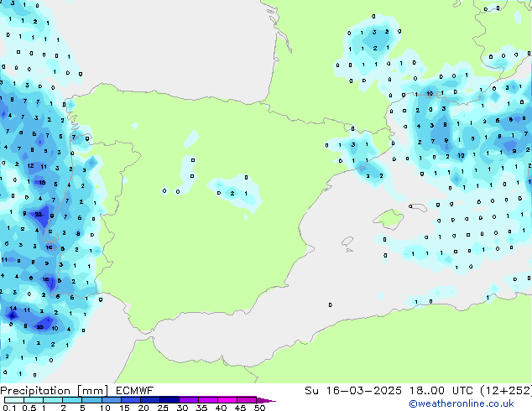532x411 pixels.
Task: Click the 25–30 mm dark navy legend swatch
Action: point(169,400)
